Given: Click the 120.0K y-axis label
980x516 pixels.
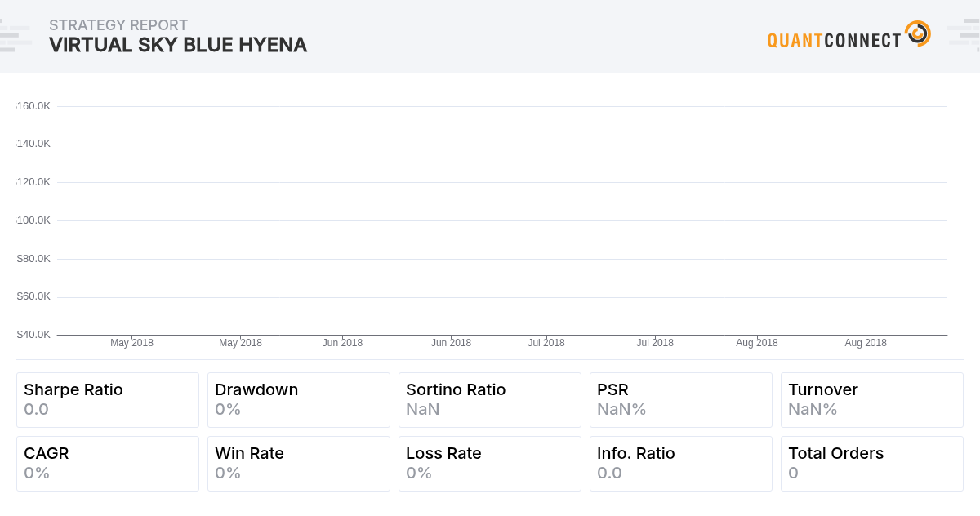Looking at the screenshot, I should point(33,181).
